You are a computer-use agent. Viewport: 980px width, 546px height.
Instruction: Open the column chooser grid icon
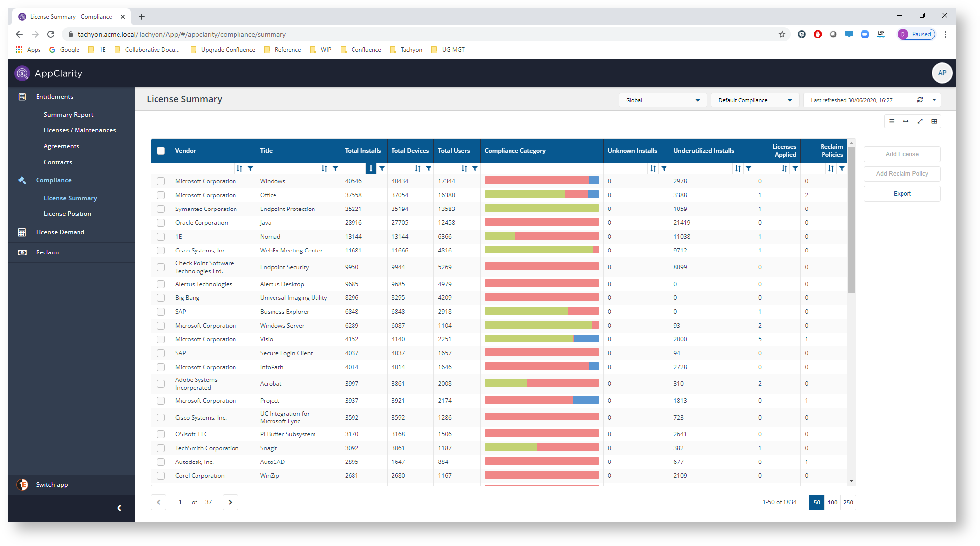point(934,121)
